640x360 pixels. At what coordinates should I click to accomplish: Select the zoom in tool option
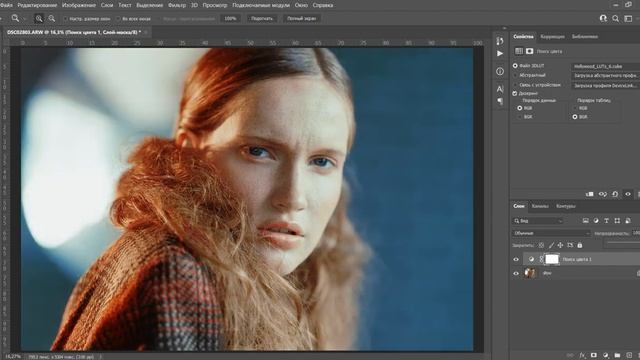tap(39, 18)
